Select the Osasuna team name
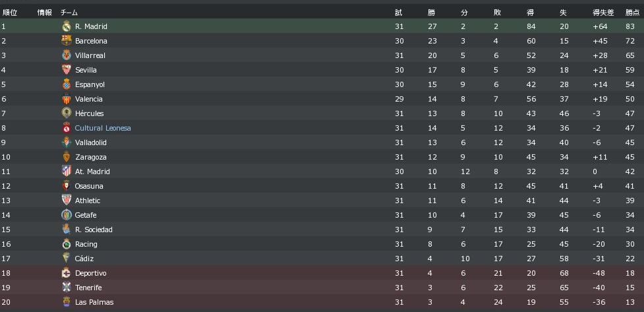644x312 pixels. (89, 186)
